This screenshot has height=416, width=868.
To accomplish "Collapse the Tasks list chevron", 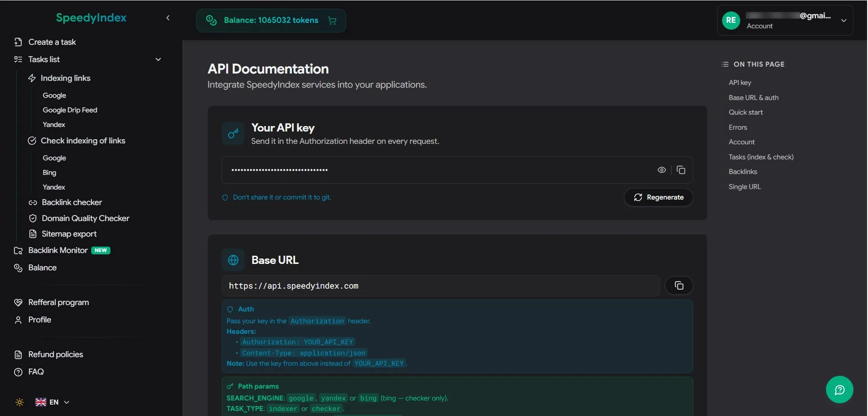I will click(158, 59).
